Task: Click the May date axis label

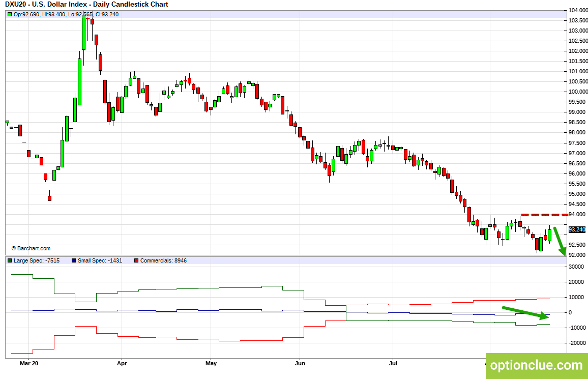Action: (211, 364)
